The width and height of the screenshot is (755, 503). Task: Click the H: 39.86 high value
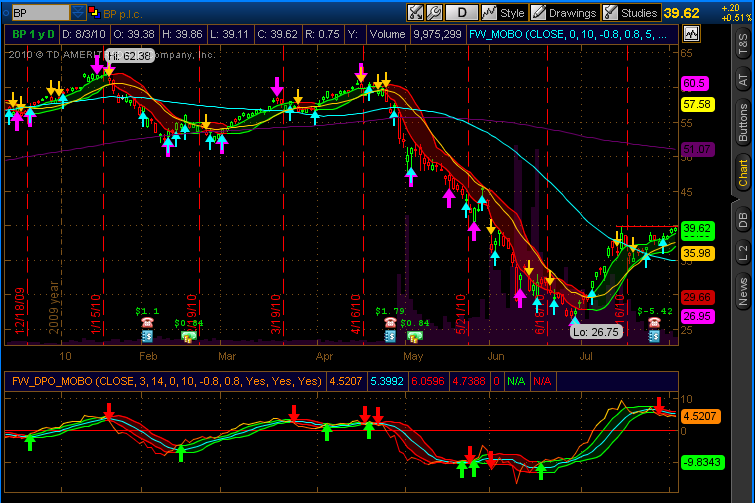click(x=182, y=34)
